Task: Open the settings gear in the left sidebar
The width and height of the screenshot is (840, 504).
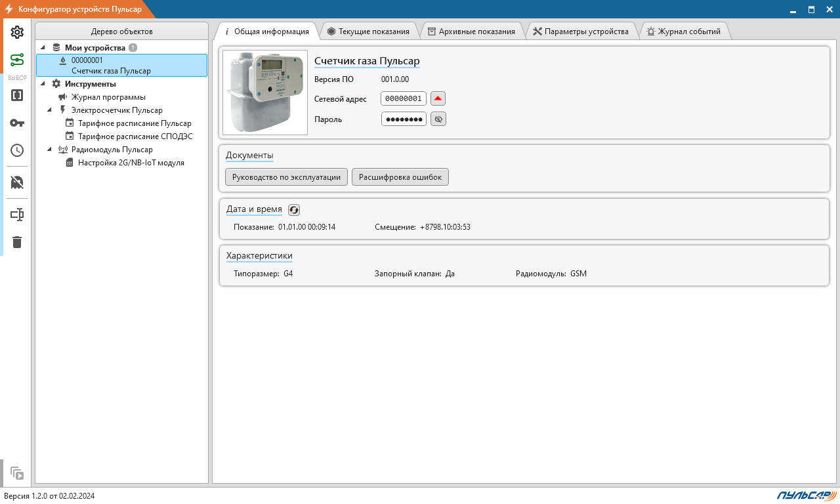Action: (x=17, y=33)
